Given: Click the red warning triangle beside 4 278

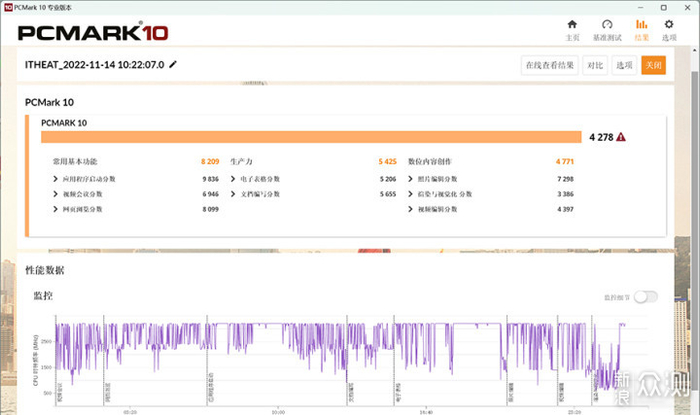Looking at the screenshot, I should [621, 137].
